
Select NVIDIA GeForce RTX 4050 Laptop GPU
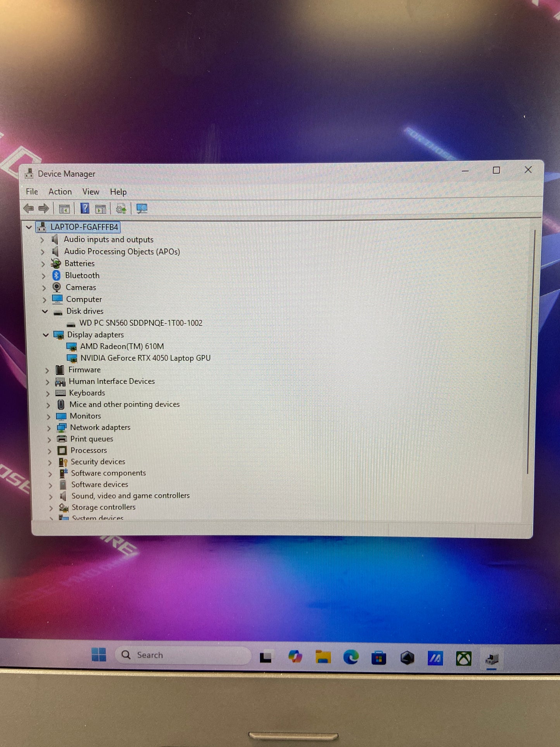coord(145,358)
